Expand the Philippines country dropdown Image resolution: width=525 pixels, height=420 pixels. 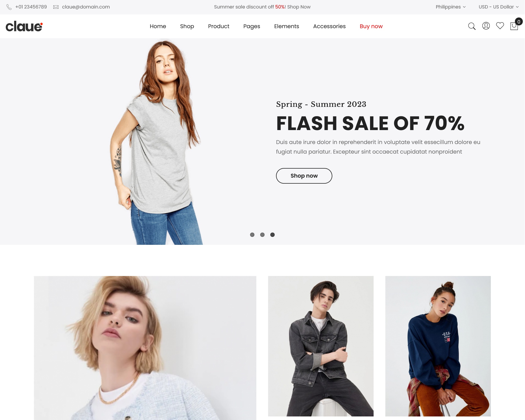(450, 7)
